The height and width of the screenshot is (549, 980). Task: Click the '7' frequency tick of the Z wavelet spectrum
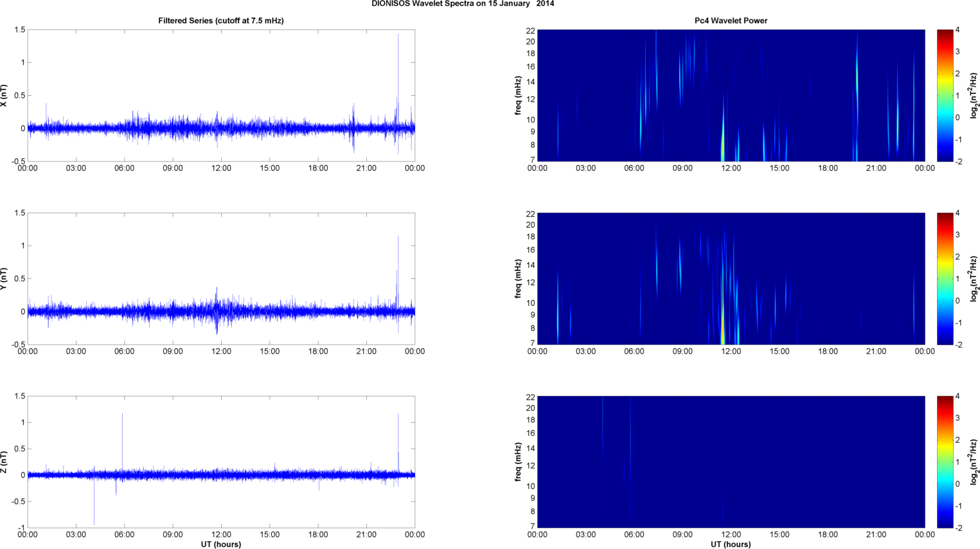click(533, 526)
